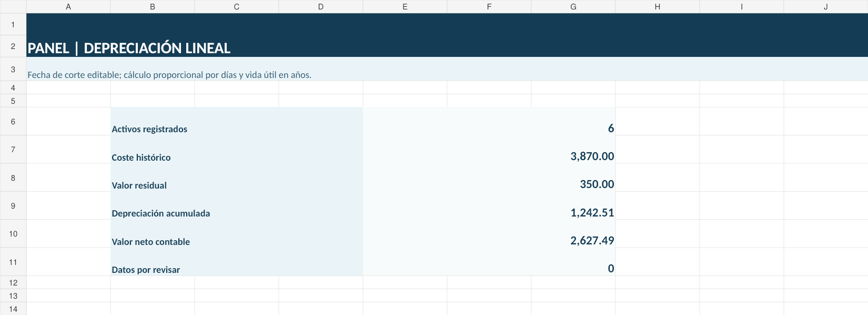Select row 6 header

(x=13, y=121)
